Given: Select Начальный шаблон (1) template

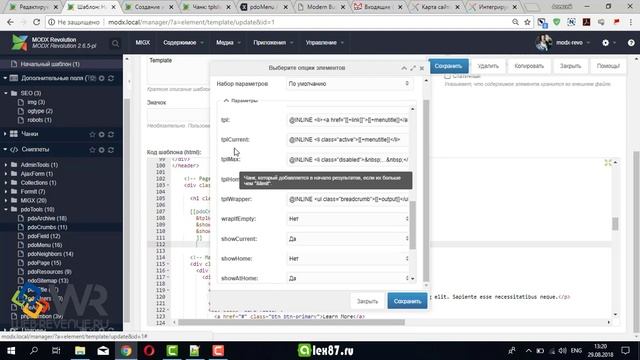Looking at the screenshot, I should [50, 64].
